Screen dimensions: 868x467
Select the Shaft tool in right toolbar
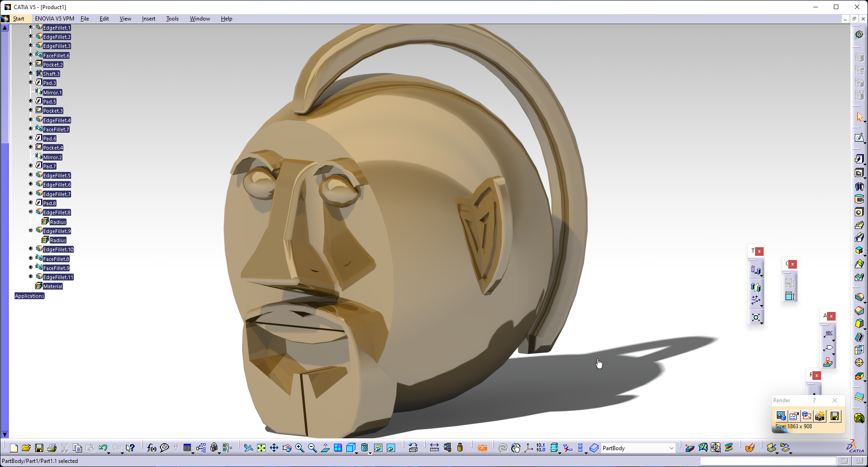[x=859, y=186]
